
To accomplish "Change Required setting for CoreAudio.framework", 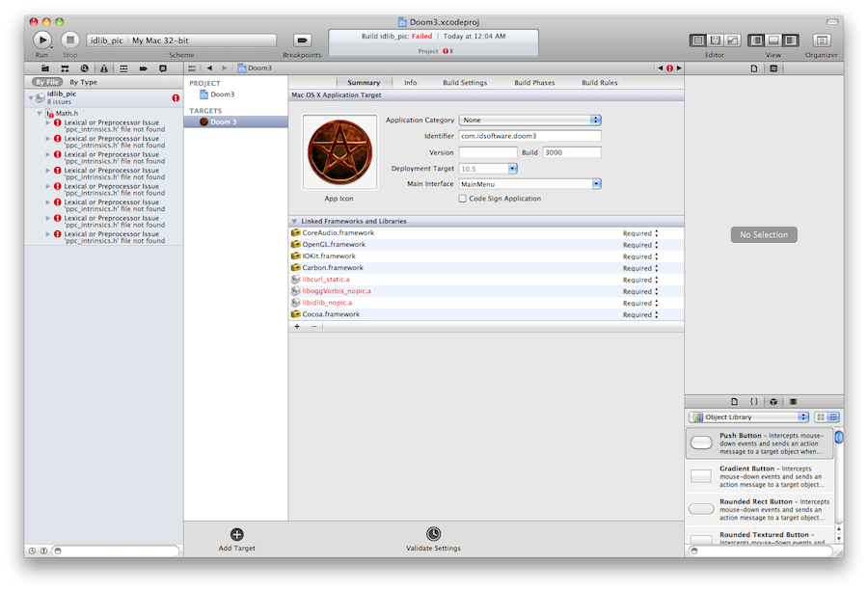I will pyautogui.click(x=640, y=233).
